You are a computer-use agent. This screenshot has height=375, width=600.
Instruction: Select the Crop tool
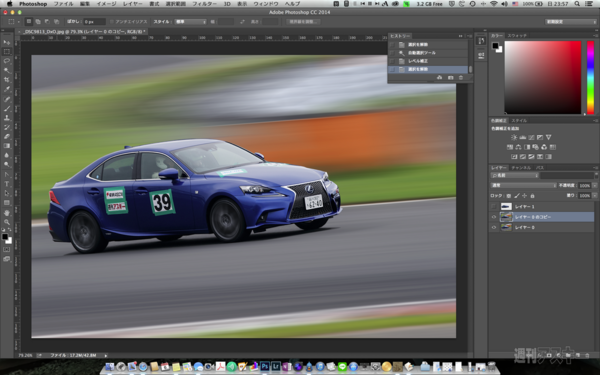(x=7, y=80)
